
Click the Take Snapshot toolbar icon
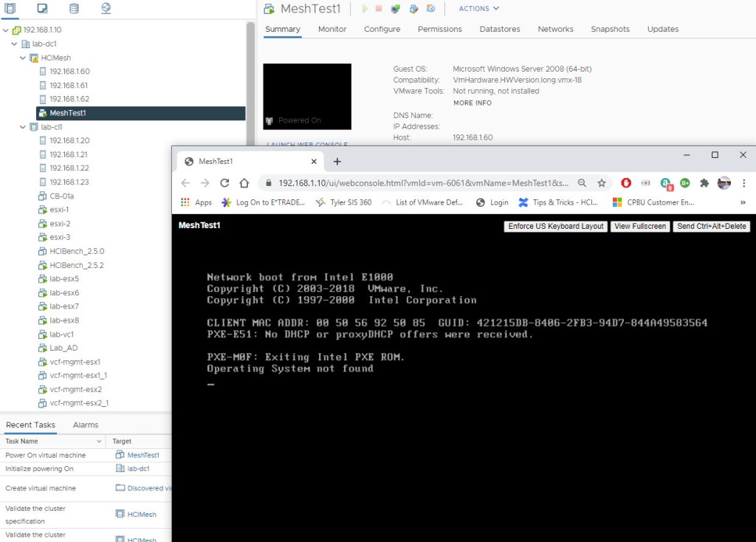click(x=430, y=9)
